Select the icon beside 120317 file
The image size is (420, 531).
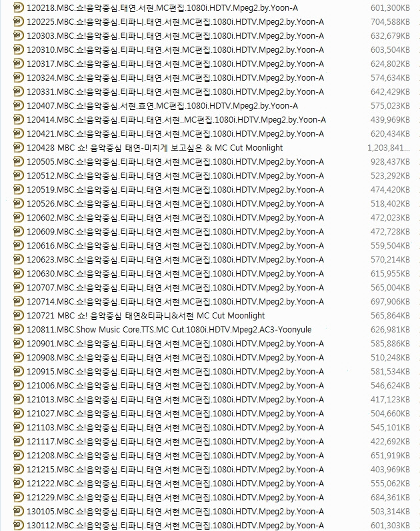19,63
